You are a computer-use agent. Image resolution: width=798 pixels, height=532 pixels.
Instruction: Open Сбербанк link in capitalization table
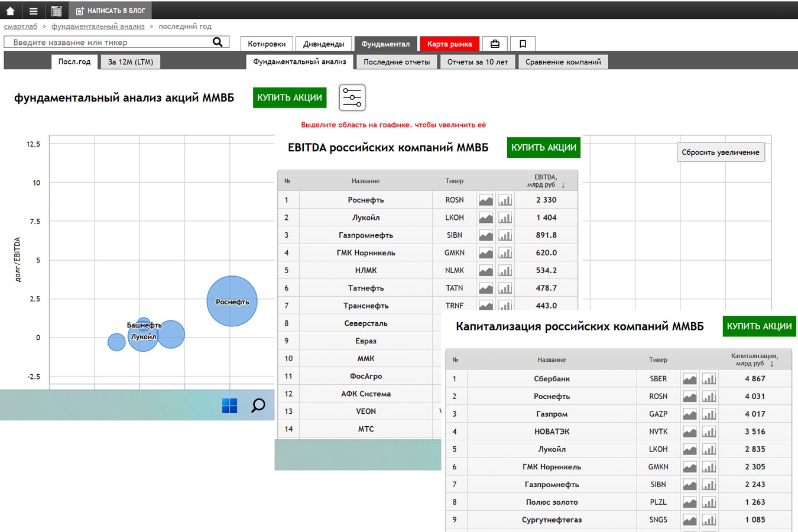pyautogui.click(x=552, y=379)
